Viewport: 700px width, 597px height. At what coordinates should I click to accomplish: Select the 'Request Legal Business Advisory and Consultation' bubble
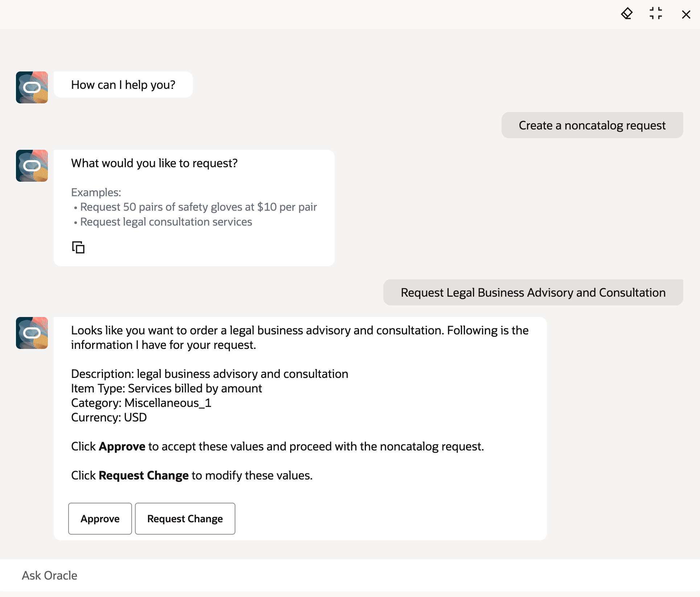click(x=533, y=292)
